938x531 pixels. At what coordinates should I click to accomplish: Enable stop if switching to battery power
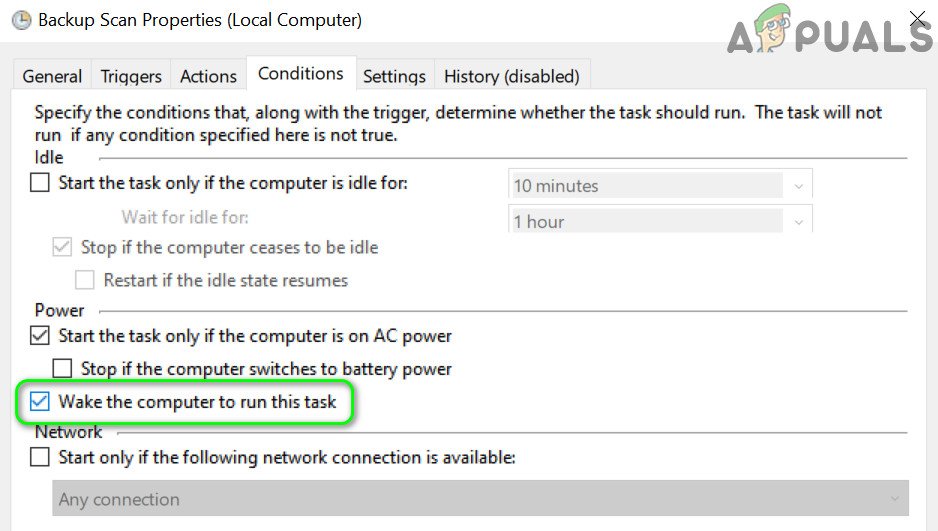click(62, 369)
